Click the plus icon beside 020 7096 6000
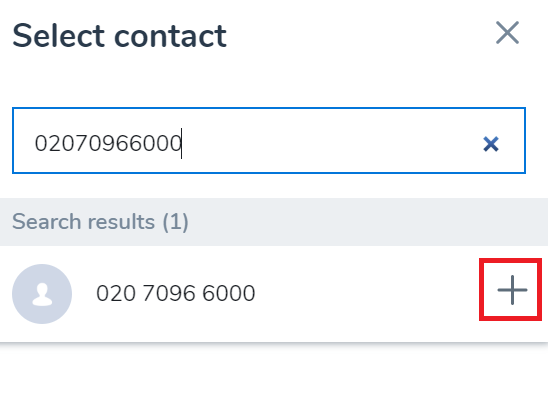The height and width of the screenshot is (401, 548). pos(512,290)
